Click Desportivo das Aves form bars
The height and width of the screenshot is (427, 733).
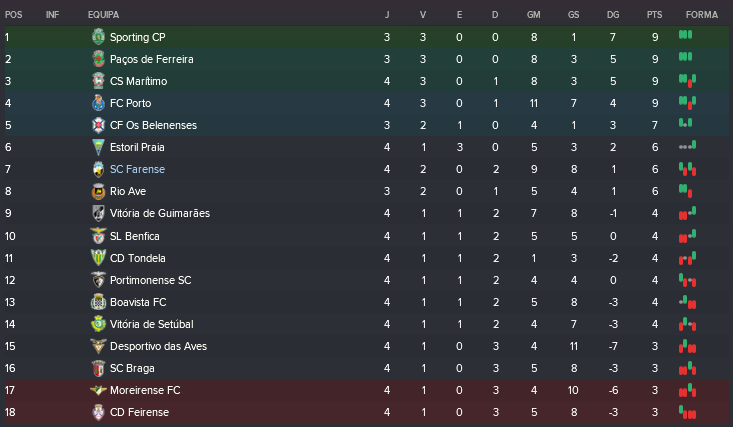pyautogui.click(x=687, y=346)
